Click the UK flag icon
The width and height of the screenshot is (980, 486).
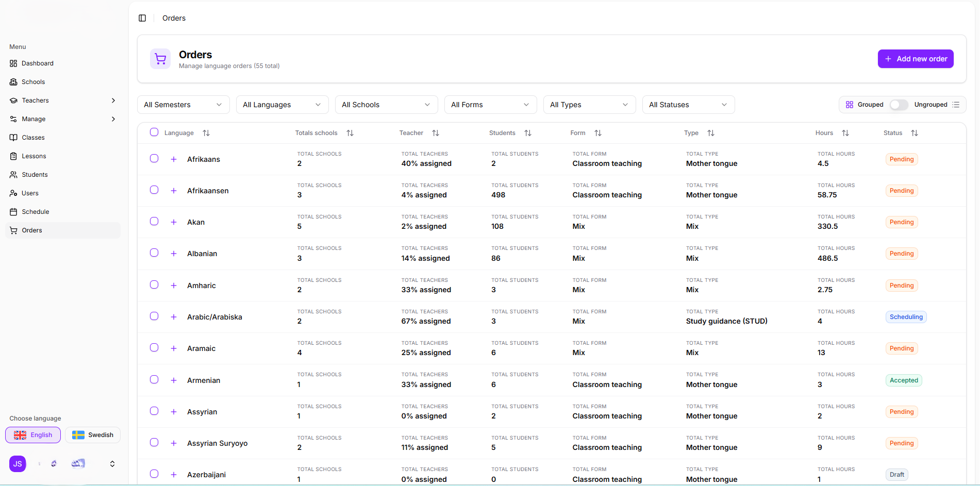20,435
